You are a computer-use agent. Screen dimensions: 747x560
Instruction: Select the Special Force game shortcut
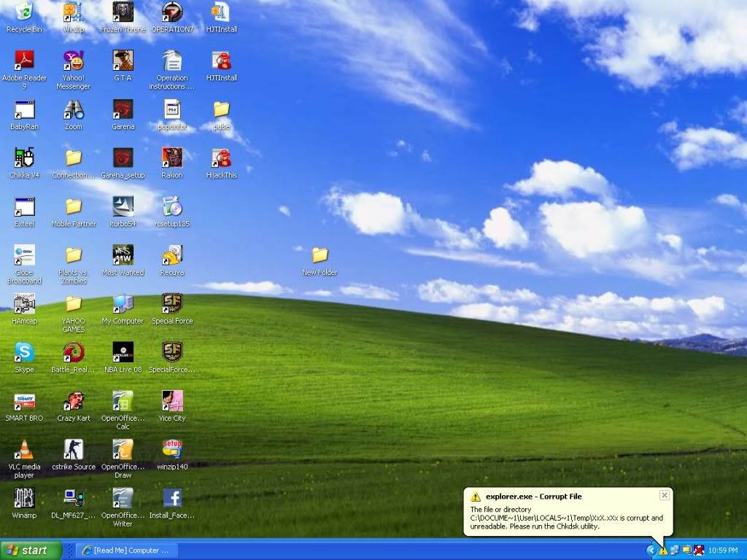pos(172,309)
